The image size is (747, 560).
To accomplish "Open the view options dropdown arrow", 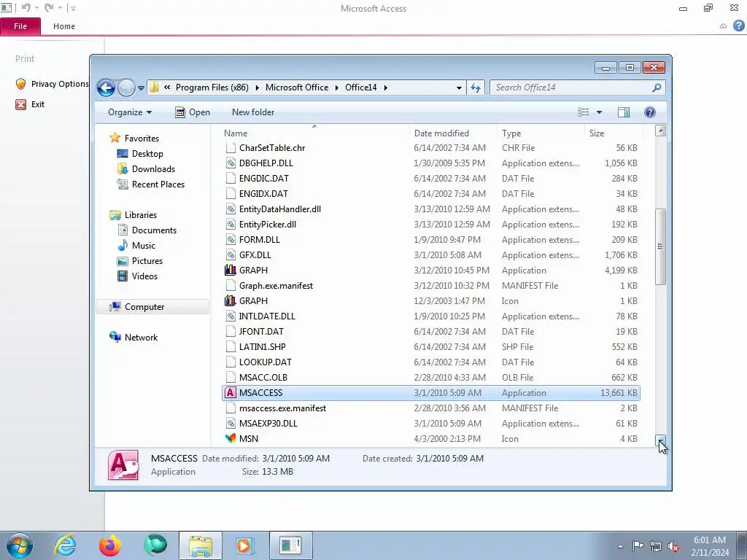I will 600,112.
